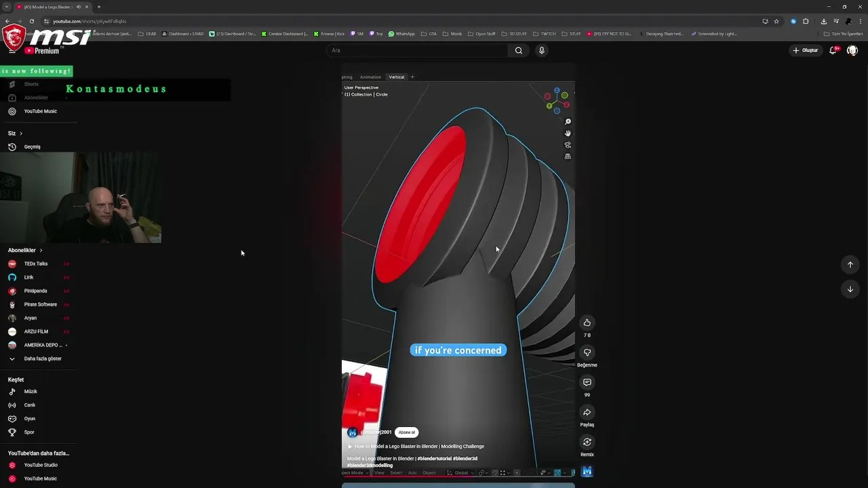
Task: Click the Blender camera view icon
Action: click(x=568, y=145)
